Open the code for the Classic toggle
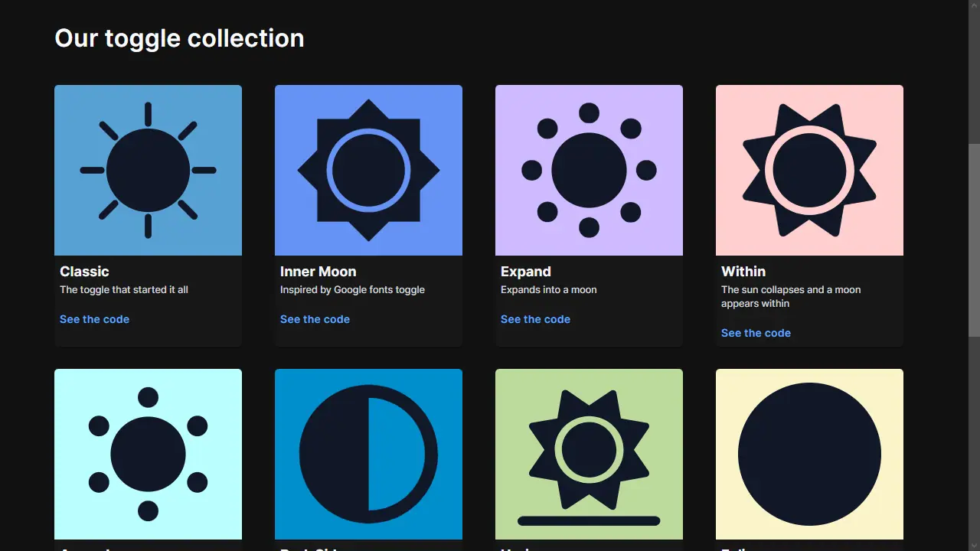The width and height of the screenshot is (980, 551). (x=94, y=319)
